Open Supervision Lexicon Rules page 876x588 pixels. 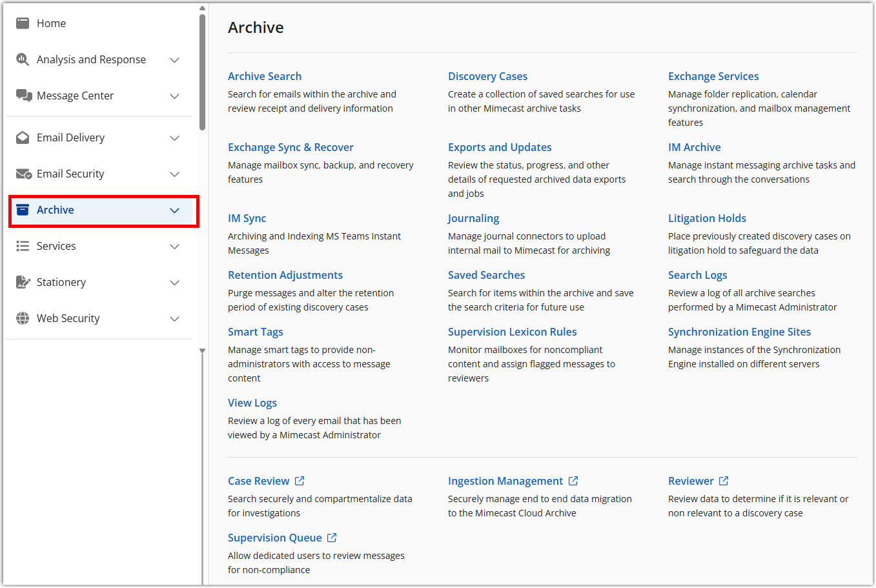click(512, 332)
